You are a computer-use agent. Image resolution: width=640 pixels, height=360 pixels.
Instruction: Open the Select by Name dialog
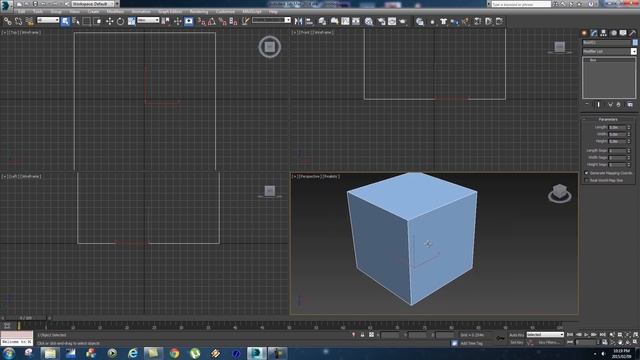tap(76, 21)
